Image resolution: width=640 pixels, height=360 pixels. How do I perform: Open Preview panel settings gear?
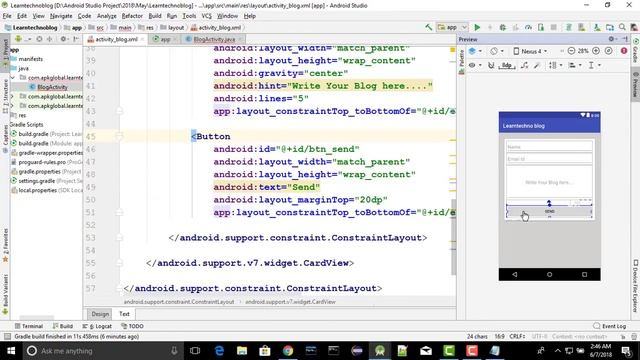(612, 39)
